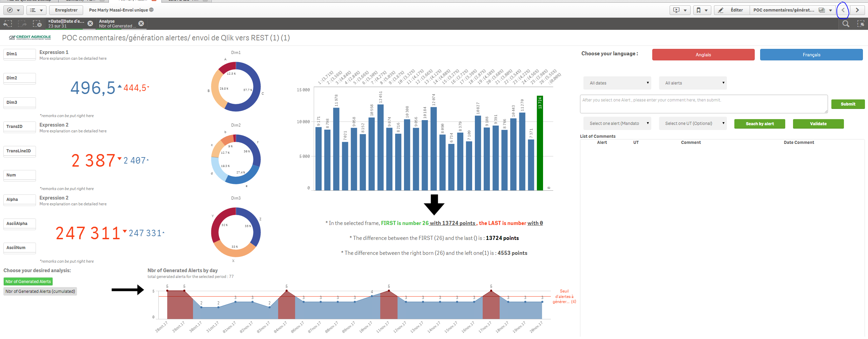Viewport: 868px width, 339px height.
Task: Click the 04nov.17 peak data point
Action: [x=287, y=291]
